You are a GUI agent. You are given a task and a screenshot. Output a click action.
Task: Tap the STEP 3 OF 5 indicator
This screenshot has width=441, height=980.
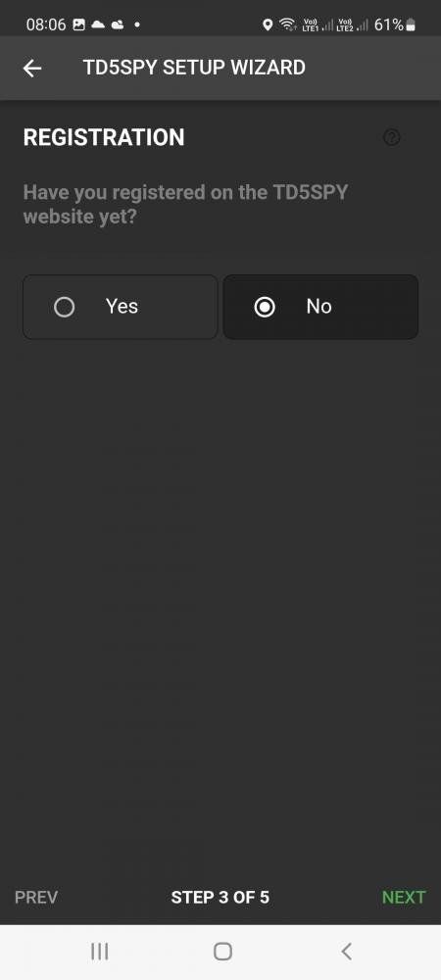click(x=220, y=898)
